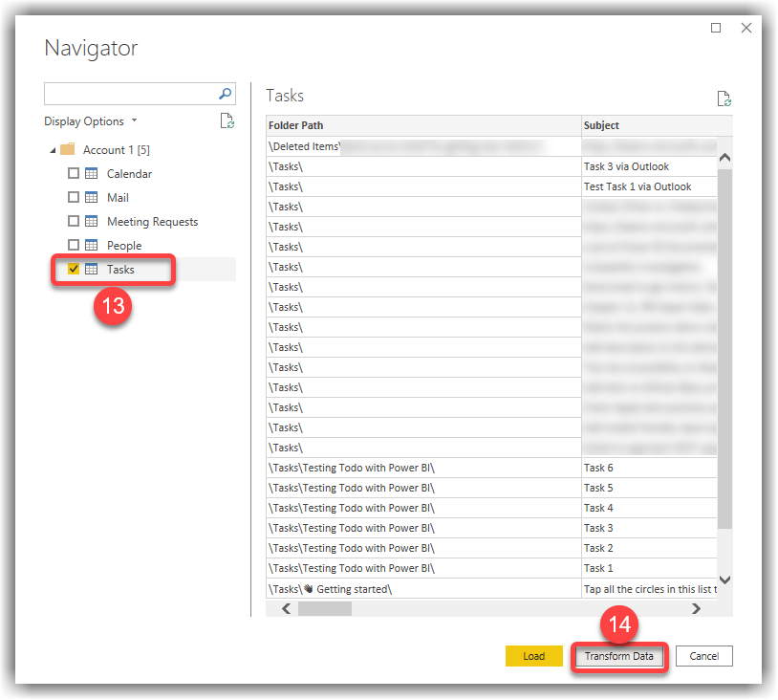This screenshot has width=778, height=700.
Task: Click the 'Task 4' subject cell
Action: coord(650,508)
